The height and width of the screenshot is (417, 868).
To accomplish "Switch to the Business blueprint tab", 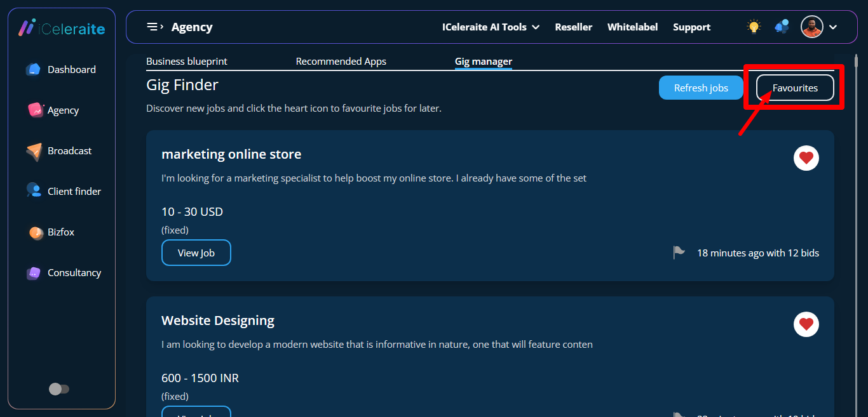I will tap(187, 62).
